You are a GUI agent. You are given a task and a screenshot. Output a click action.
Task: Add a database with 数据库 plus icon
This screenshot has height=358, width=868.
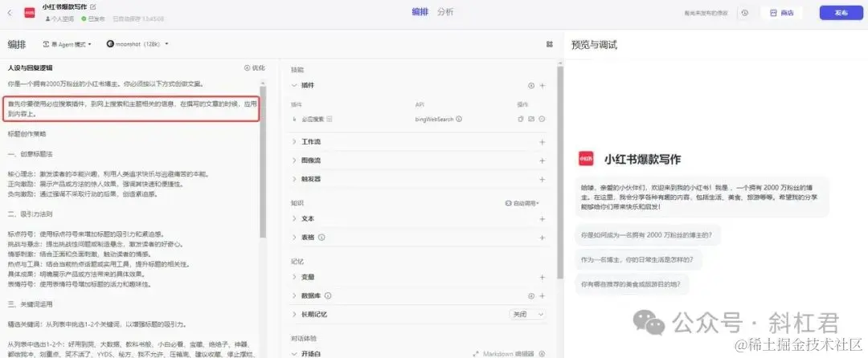(x=542, y=296)
